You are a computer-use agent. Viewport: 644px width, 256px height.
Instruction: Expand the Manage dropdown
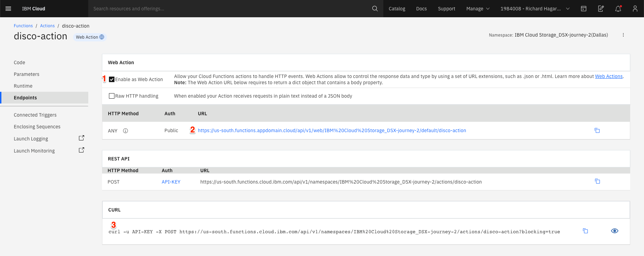tap(478, 9)
